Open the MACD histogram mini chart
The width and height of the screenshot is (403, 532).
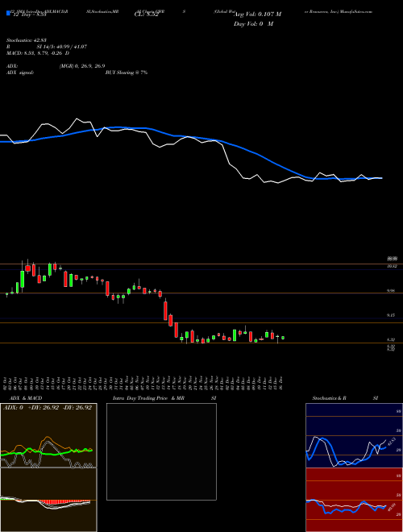[48, 500]
